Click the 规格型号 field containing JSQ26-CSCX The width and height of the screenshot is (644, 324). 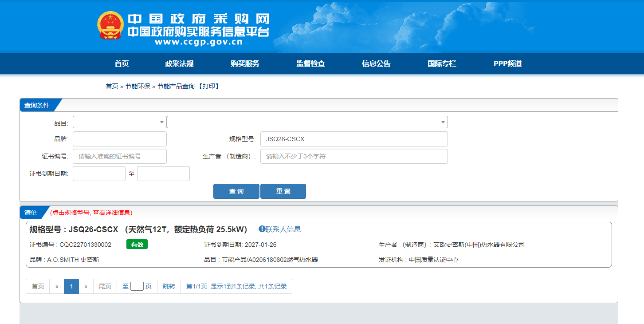[x=354, y=139]
